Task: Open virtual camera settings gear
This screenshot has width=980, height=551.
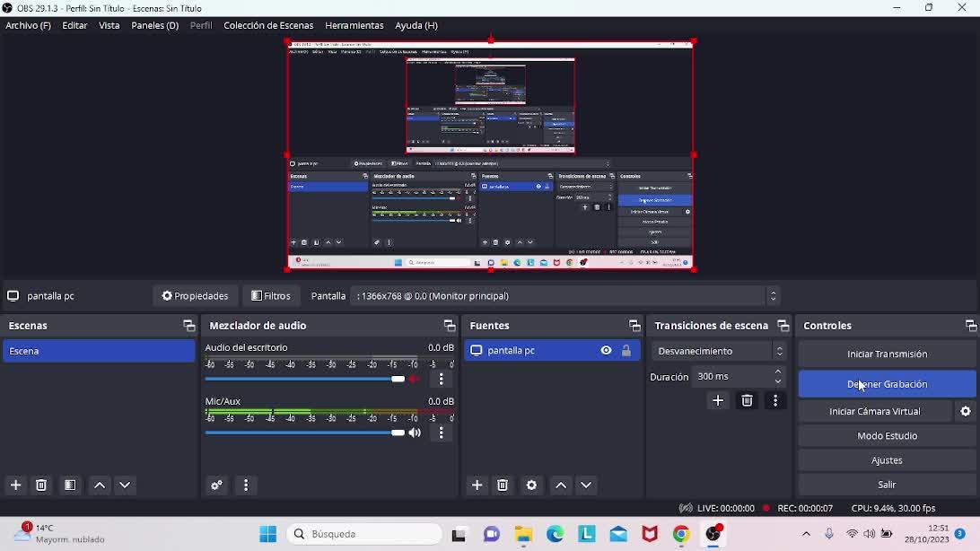Action: pos(966,411)
